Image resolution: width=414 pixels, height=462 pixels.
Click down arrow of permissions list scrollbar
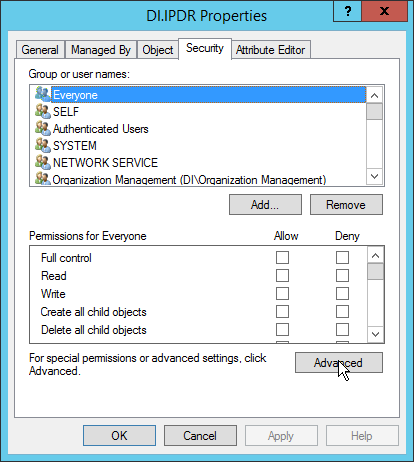pyautogui.click(x=375, y=334)
